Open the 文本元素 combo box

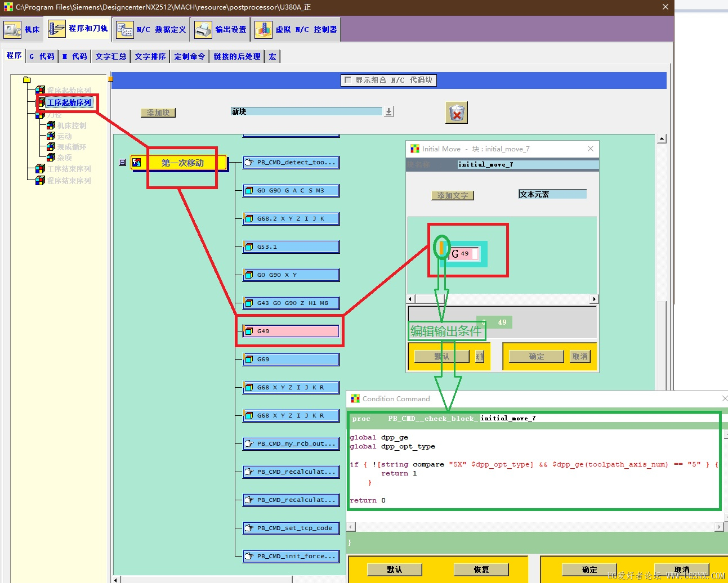point(552,194)
